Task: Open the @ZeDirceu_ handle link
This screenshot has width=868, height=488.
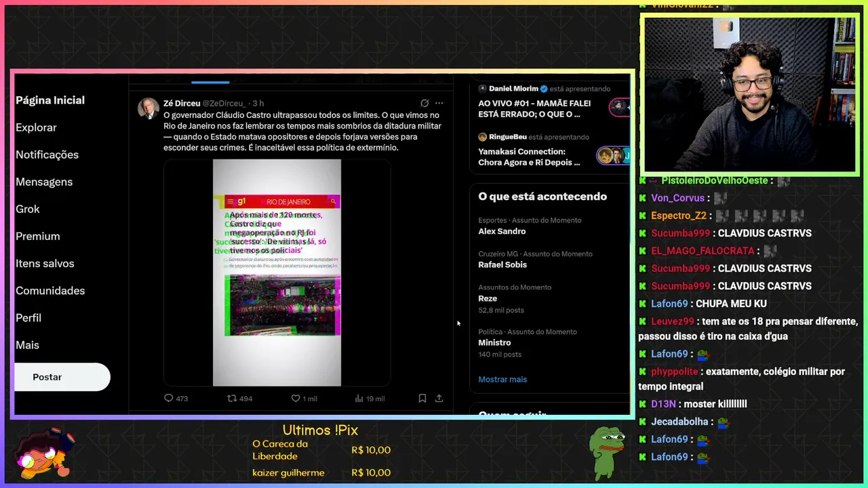Action: point(224,103)
